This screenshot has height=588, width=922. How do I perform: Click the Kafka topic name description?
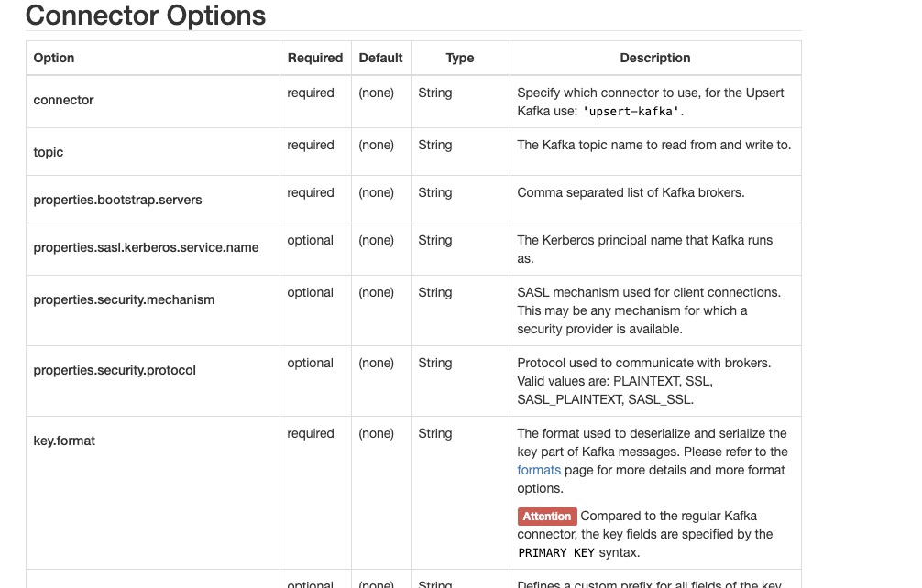[653, 145]
